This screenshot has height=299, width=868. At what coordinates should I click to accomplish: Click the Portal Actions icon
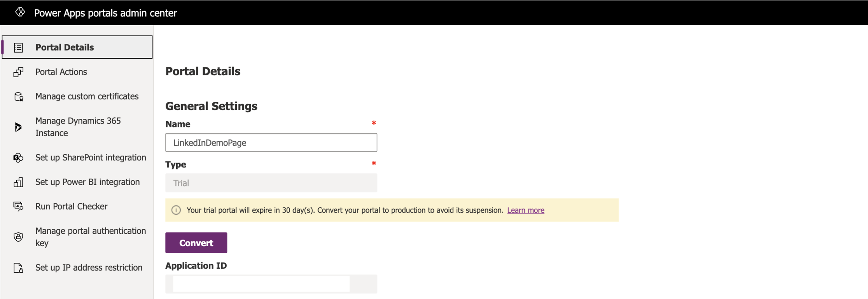point(18,72)
